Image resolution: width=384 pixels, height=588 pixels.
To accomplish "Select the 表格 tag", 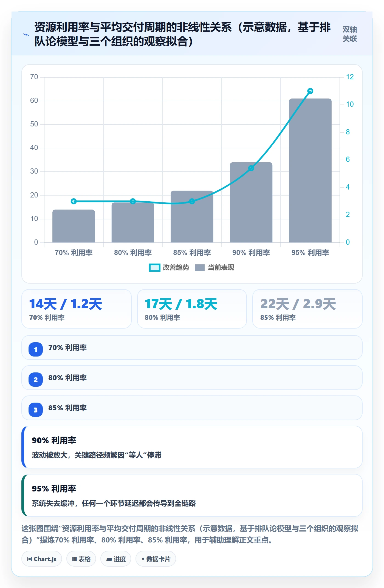I will coord(81,559).
